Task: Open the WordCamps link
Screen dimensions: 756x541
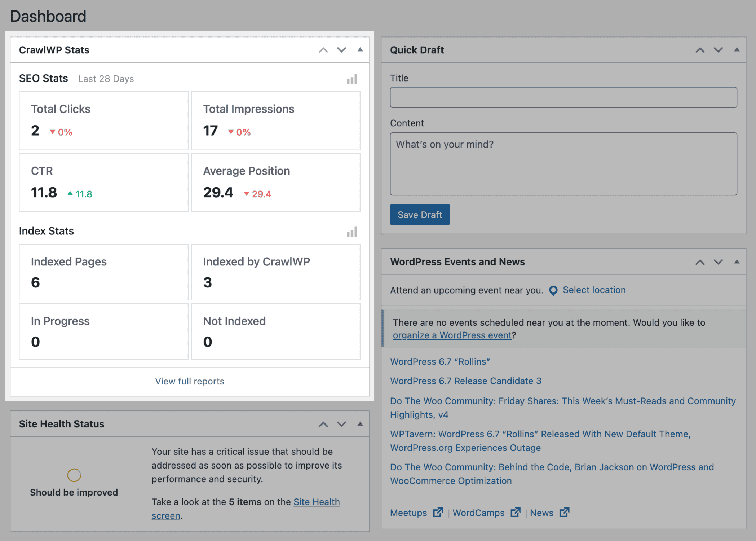Action: tap(486, 513)
